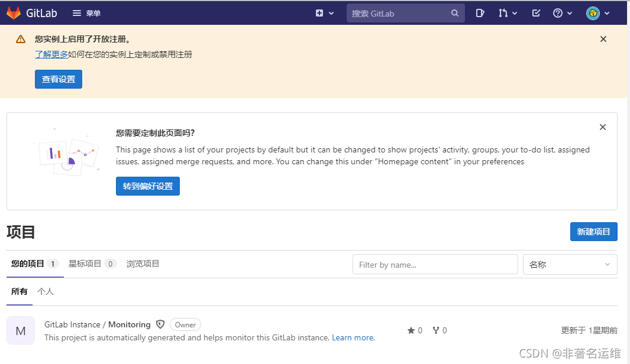Image resolution: width=630 pixels, height=364 pixels.
Task: Click the fork count icon
Action: 435,330
